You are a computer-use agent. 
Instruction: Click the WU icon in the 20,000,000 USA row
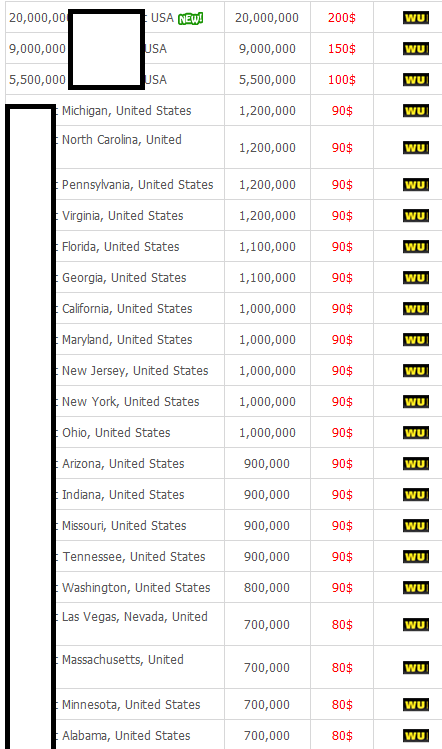416,18
